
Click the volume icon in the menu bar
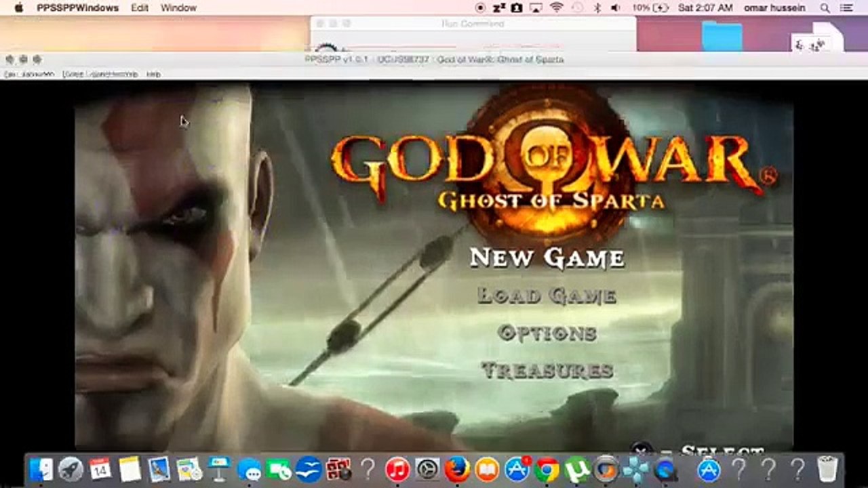(615, 8)
